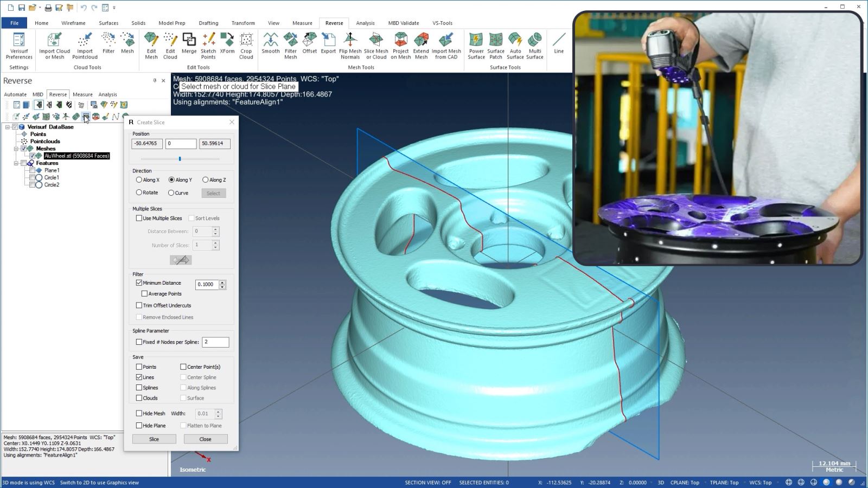The width and height of the screenshot is (868, 488).
Task: Check the Hide Mesh option
Action: [139, 413]
